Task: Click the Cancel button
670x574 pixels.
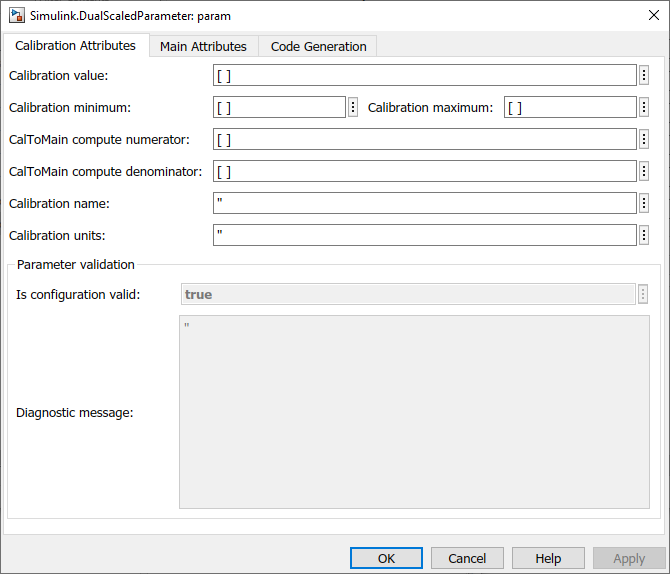Action: (467, 558)
